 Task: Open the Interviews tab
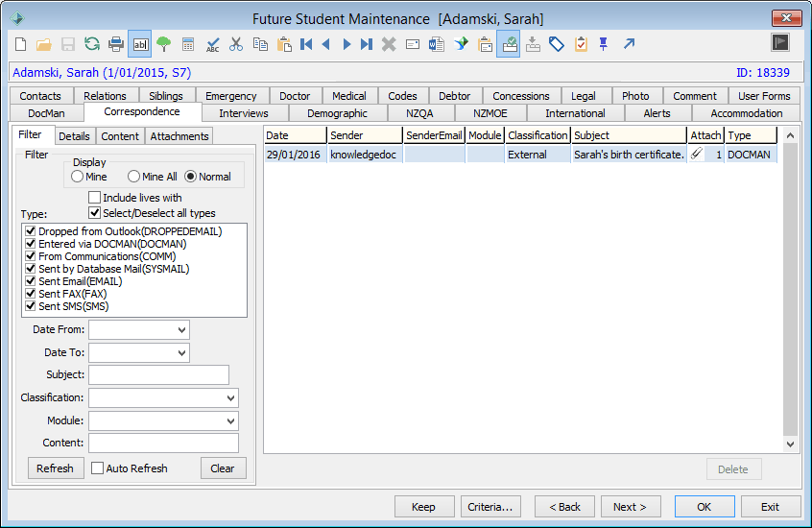(x=244, y=113)
